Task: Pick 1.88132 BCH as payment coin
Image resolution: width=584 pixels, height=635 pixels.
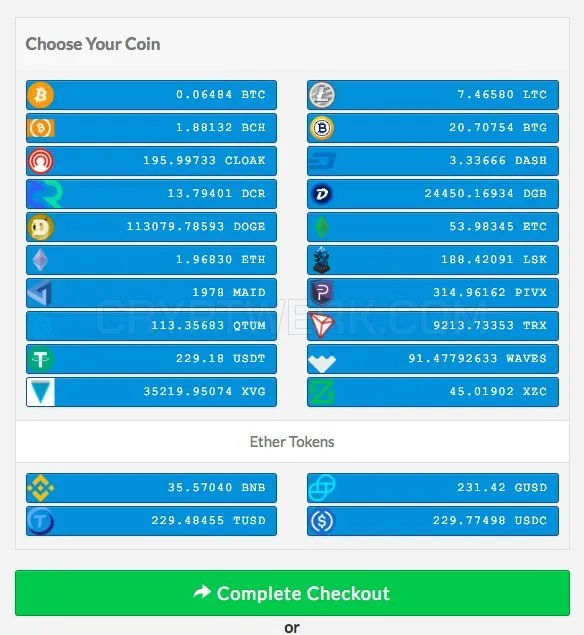Action: pyautogui.click(x=151, y=128)
